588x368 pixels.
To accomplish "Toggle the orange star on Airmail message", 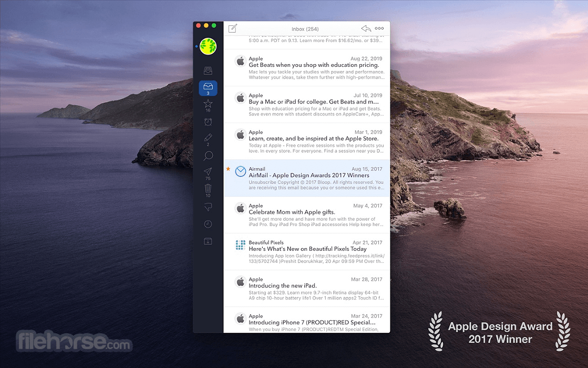I will pos(228,169).
